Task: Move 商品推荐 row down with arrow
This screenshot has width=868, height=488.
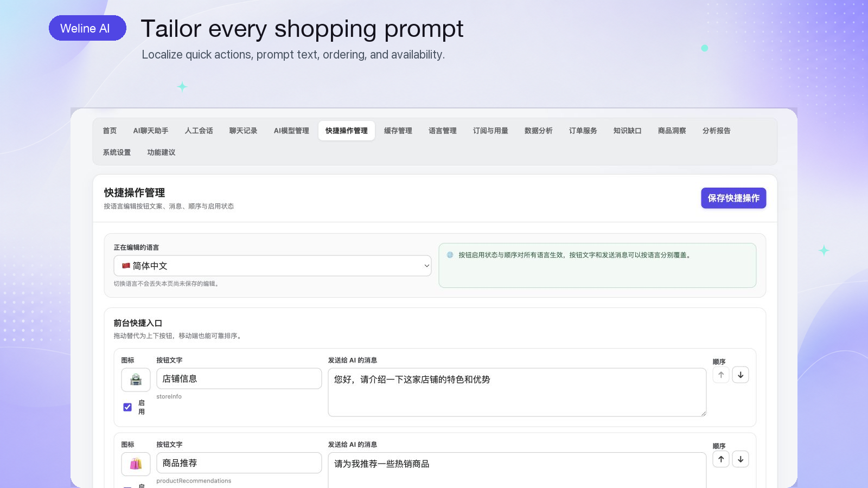Action: pyautogui.click(x=741, y=459)
